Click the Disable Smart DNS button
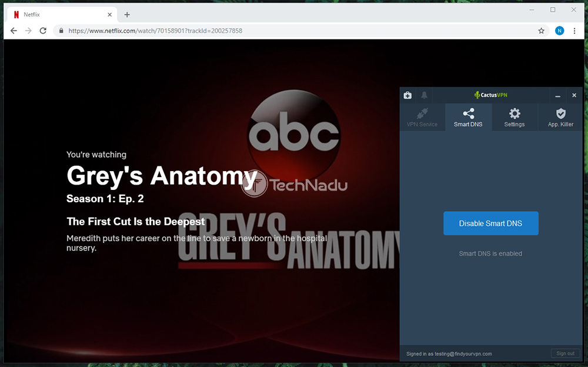This screenshot has height=367, width=588. pos(491,223)
